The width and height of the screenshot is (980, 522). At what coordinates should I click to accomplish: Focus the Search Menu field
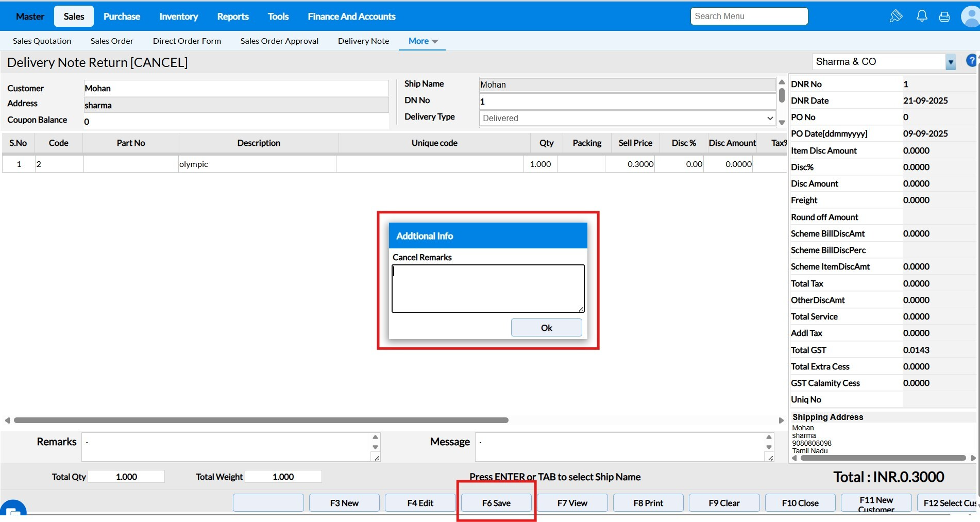pyautogui.click(x=749, y=16)
